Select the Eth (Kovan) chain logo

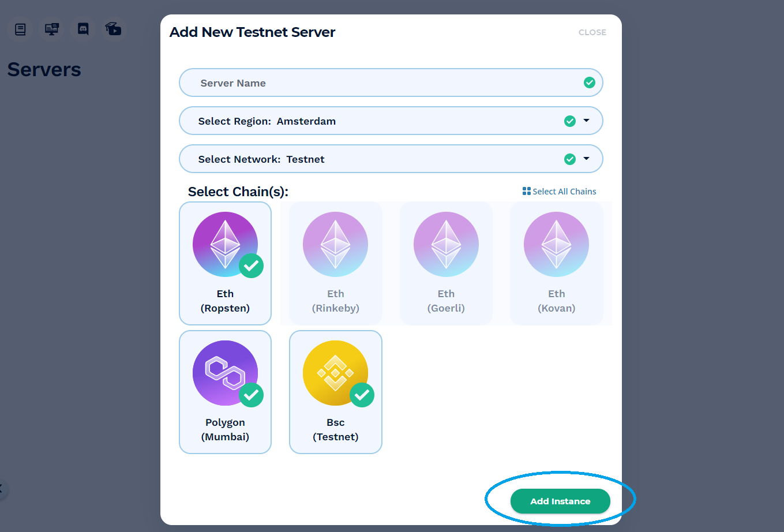[556, 245]
